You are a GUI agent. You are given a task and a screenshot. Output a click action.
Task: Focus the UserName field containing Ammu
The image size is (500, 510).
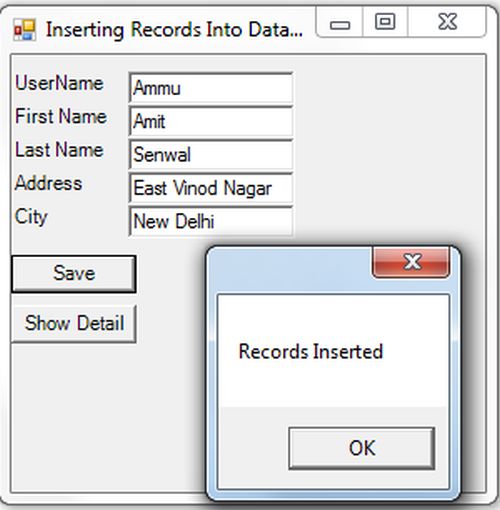(211, 88)
